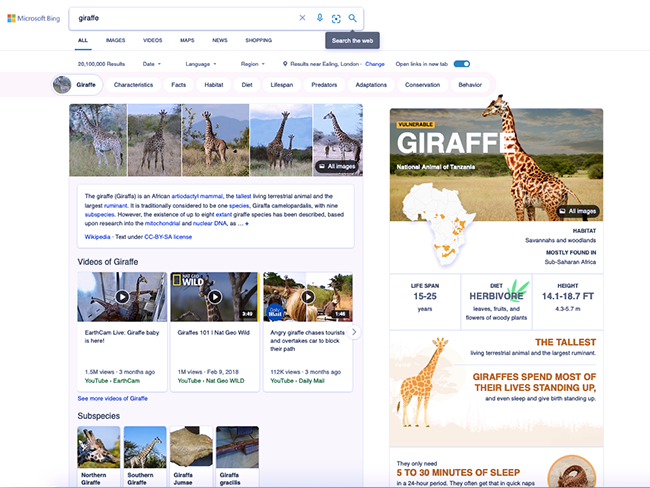This screenshot has width=650, height=488.
Task: Select the Lifespan chip
Action: coord(282,85)
